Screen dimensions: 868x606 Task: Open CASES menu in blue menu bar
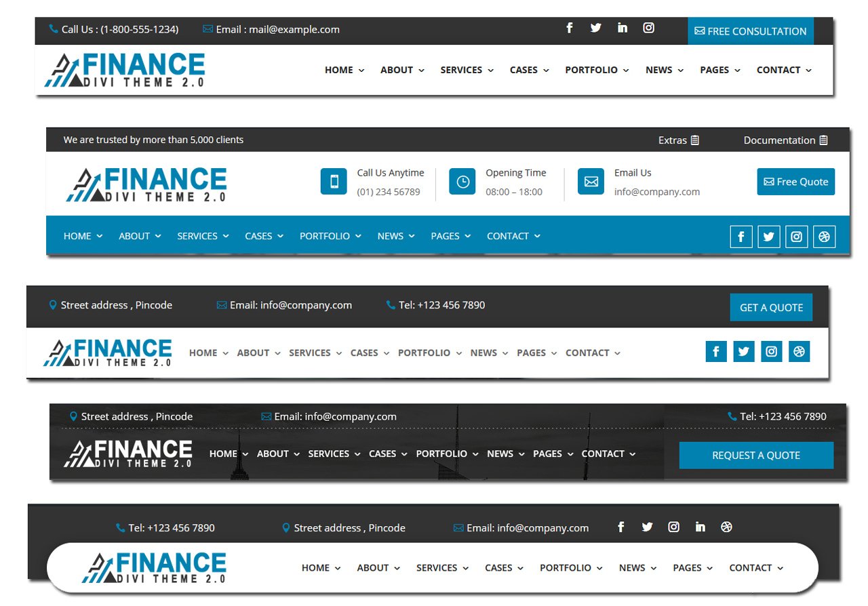pyautogui.click(x=264, y=236)
